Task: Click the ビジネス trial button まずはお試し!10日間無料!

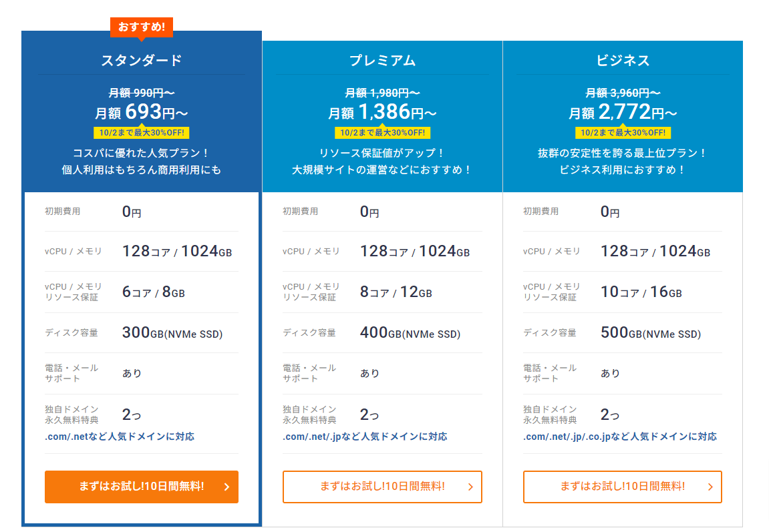Action: [x=621, y=487]
